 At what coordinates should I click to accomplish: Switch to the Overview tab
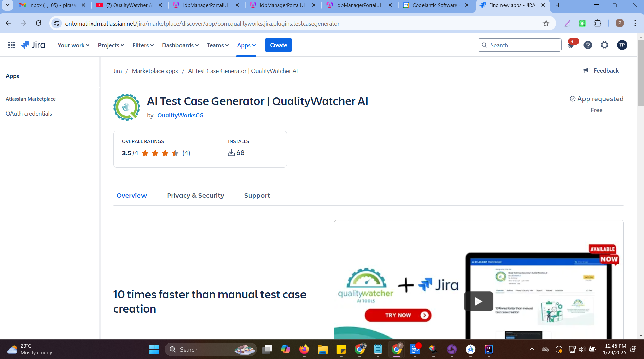[131, 195]
